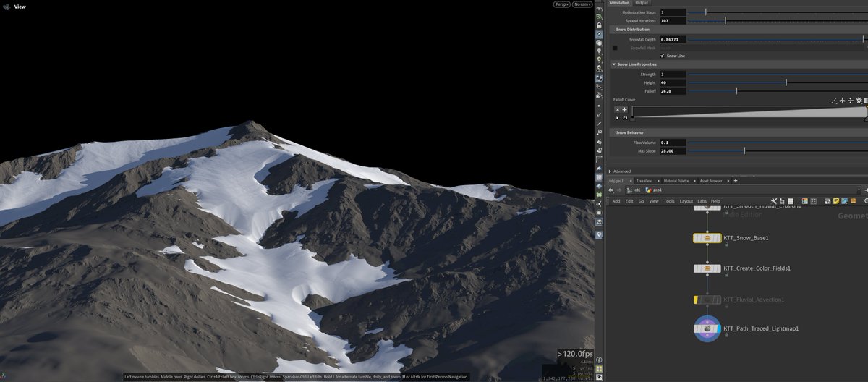Toggle the light bulb display option
Image resolution: width=868 pixels, height=382 pixels.
point(599,51)
